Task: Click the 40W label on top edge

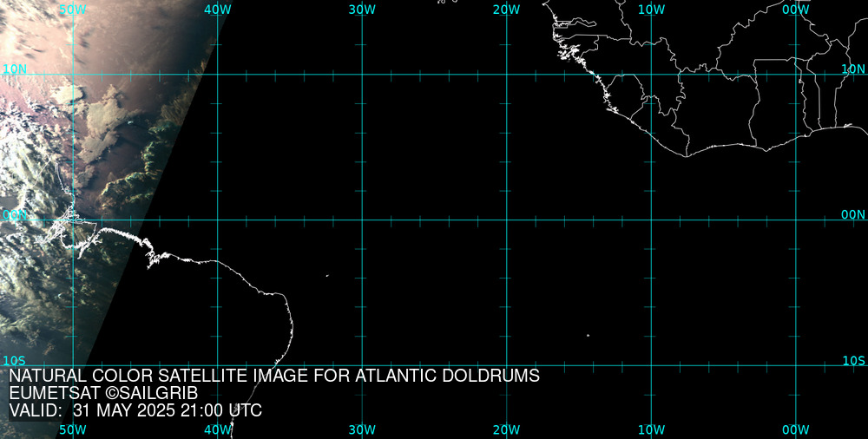Action: [218, 10]
